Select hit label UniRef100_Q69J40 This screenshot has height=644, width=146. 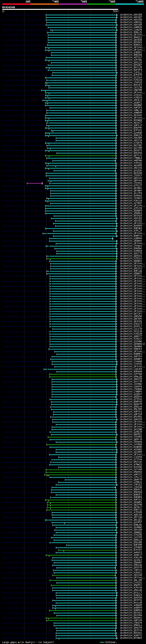pos(131,178)
